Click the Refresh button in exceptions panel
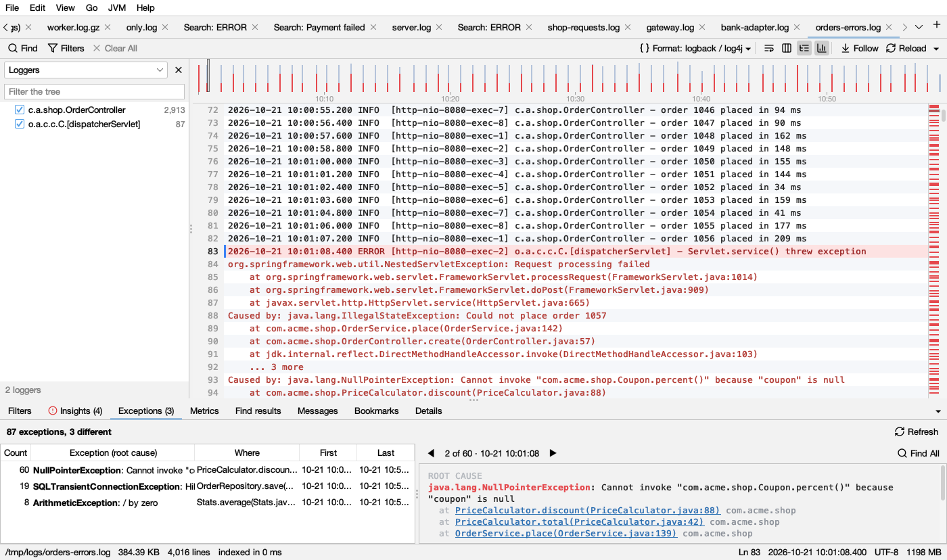Screen dimensions: 947x560 917,431
